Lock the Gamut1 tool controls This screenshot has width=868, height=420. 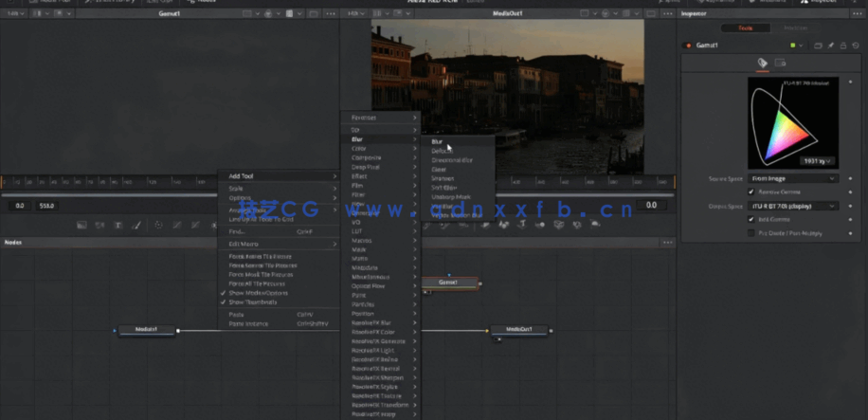843,46
